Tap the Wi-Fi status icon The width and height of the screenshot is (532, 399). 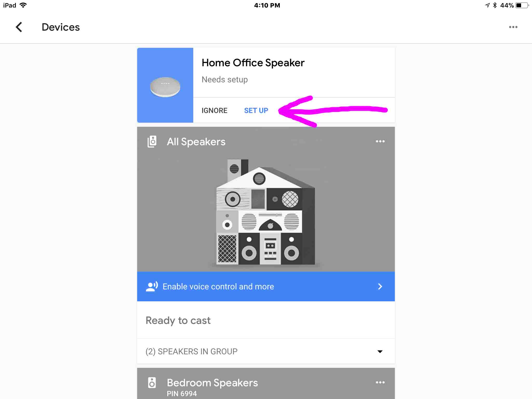pos(23,5)
